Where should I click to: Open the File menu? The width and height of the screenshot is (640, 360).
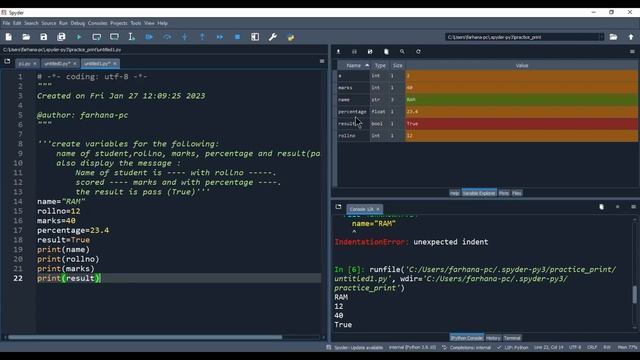(x=7, y=23)
